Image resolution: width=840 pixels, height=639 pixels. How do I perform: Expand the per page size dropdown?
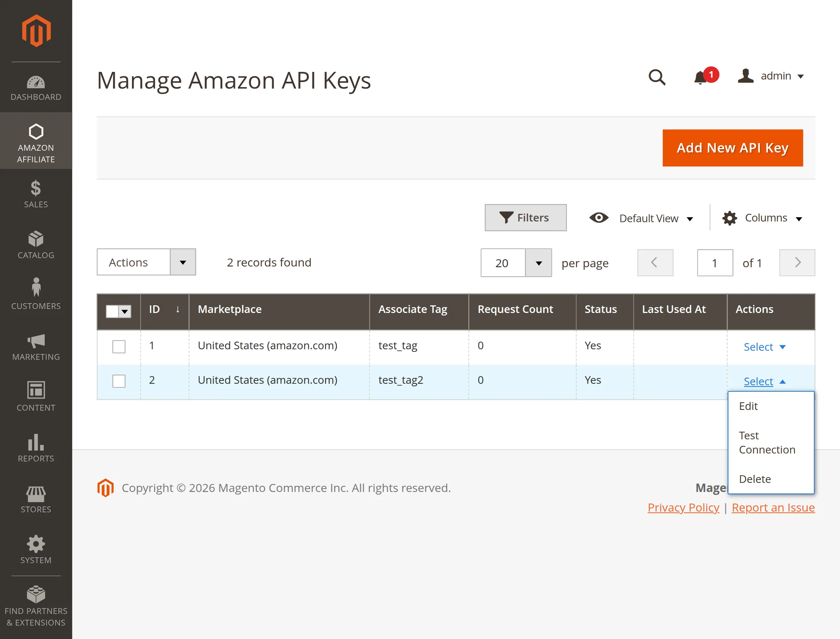click(x=538, y=263)
